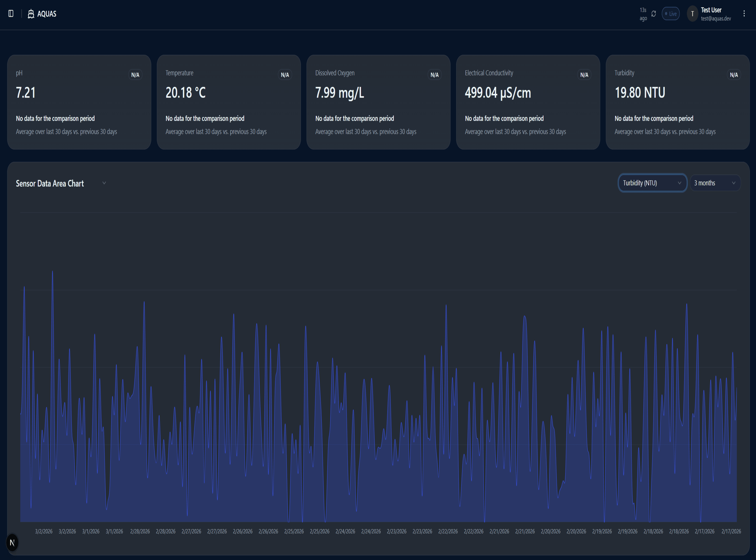Click the Electrical Conductivity N/A badge
756x560 pixels.
[584, 75]
